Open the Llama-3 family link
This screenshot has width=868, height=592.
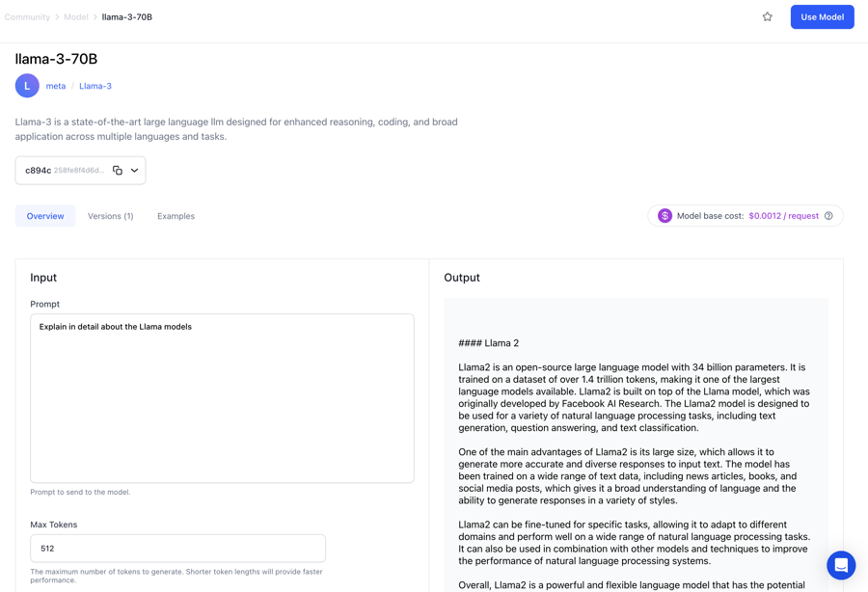(95, 86)
